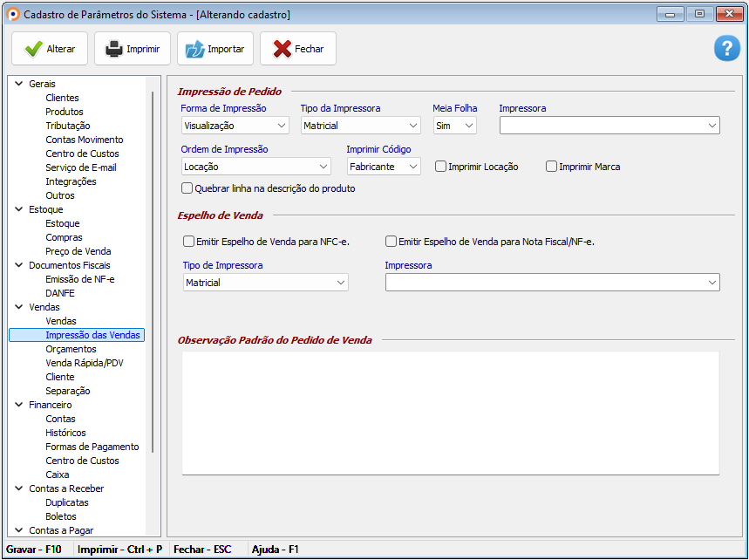Click the Observação Padrão text area
749x560 pixels.
(450, 412)
